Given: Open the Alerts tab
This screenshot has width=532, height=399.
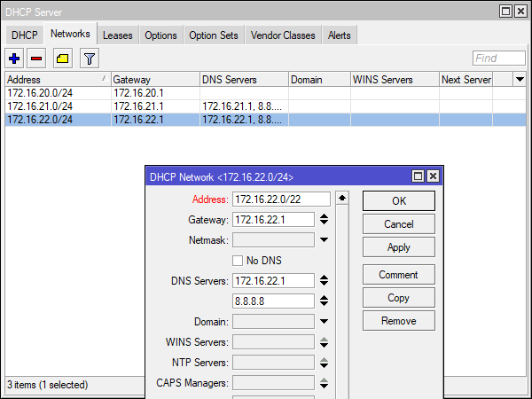Looking at the screenshot, I should (x=340, y=35).
